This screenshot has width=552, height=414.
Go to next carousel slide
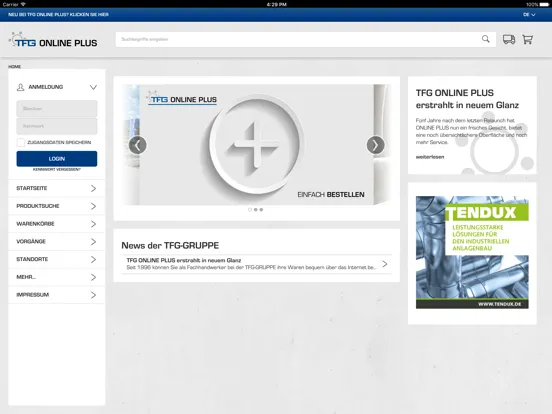click(375, 145)
